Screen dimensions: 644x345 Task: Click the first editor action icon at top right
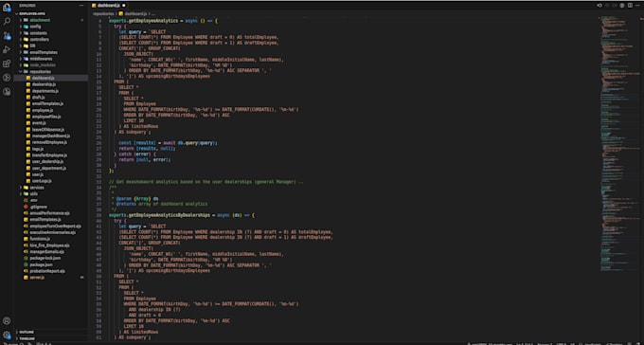[599, 6]
